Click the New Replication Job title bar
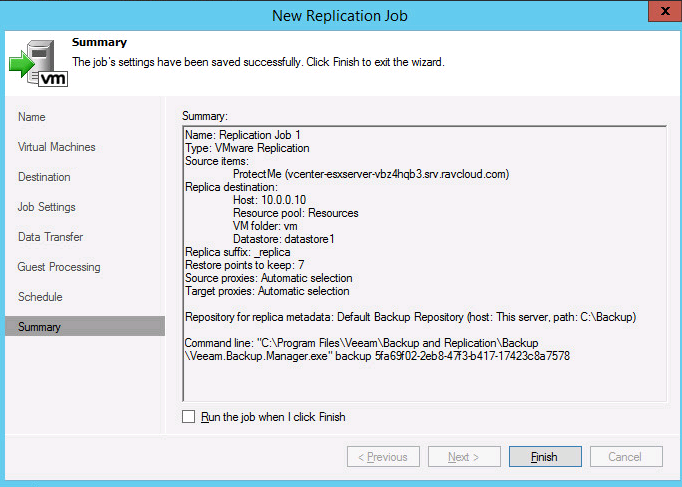 pyautogui.click(x=340, y=14)
